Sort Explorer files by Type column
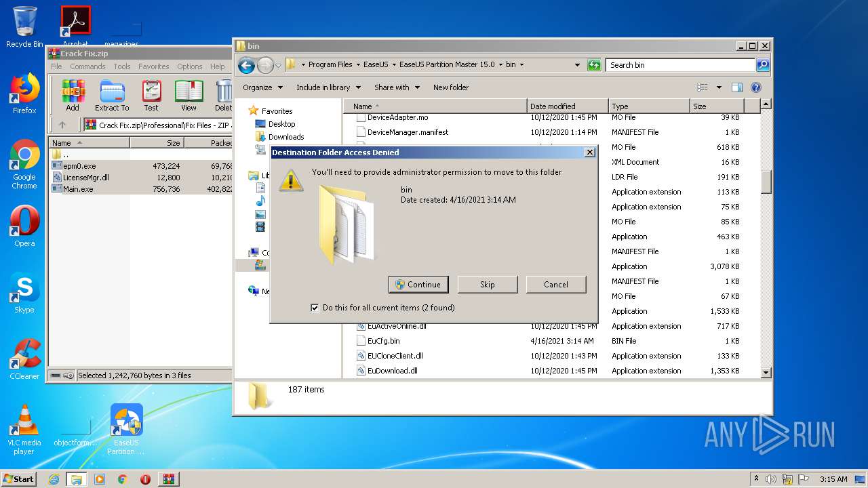 click(x=649, y=106)
